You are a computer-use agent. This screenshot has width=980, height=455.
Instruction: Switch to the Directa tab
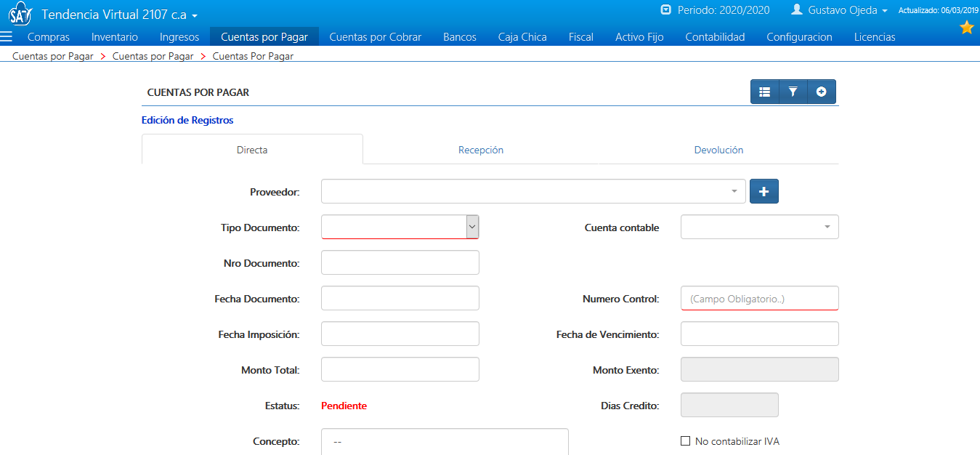point(252,150)
